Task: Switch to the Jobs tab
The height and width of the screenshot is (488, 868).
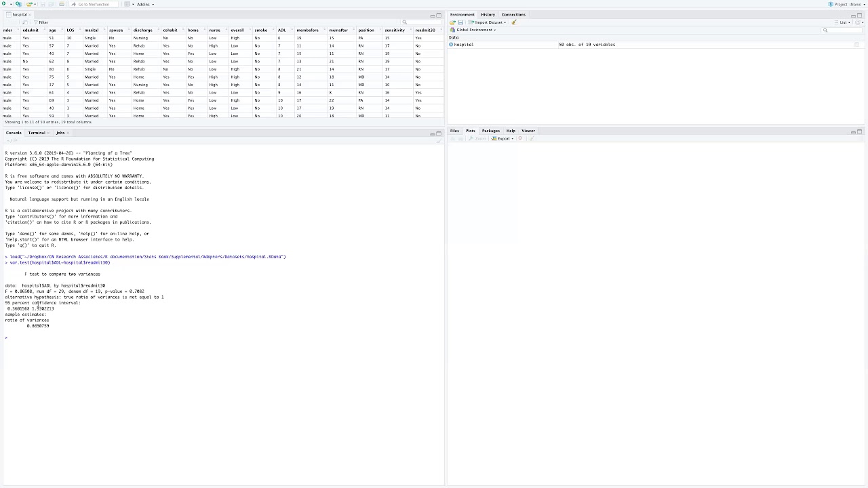Action: pos(60,133)
